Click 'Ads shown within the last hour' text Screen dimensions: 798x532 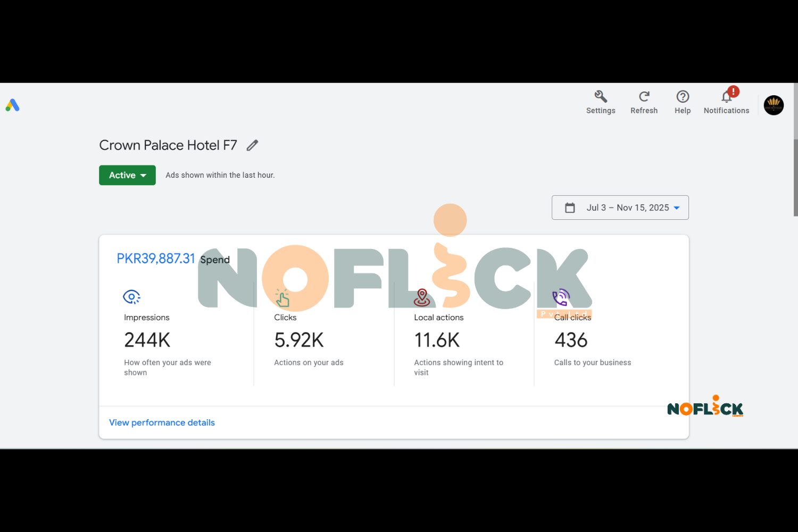pyautogui.click(x=220, y=175)
